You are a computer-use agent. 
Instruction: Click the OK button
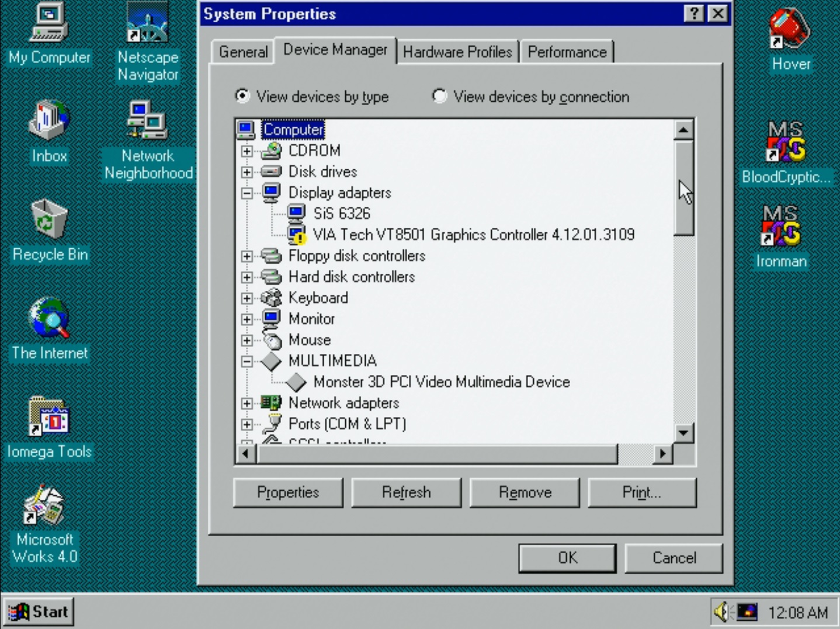click(x=567, y=558)
